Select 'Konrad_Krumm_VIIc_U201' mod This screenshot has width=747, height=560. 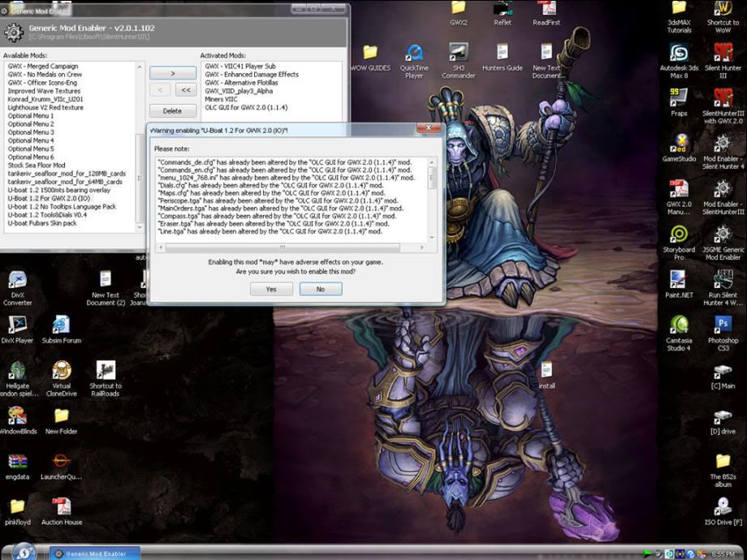pos(45,99)
